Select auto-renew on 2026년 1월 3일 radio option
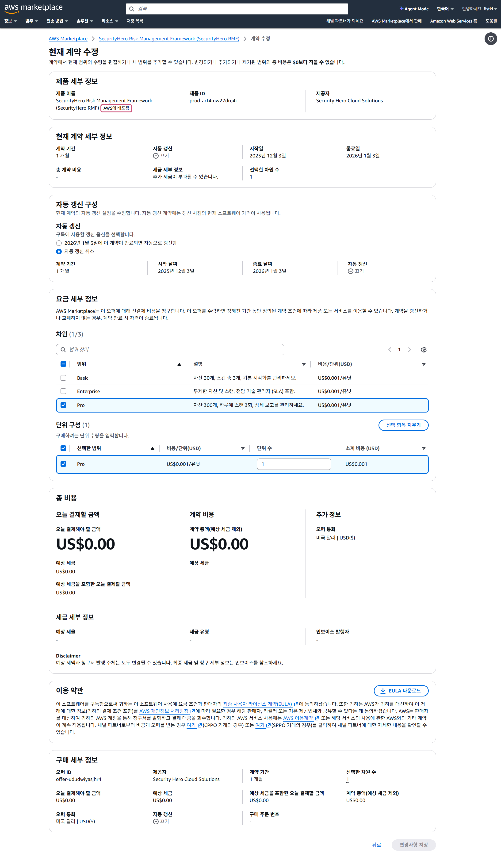 click(x=59, y=243)
